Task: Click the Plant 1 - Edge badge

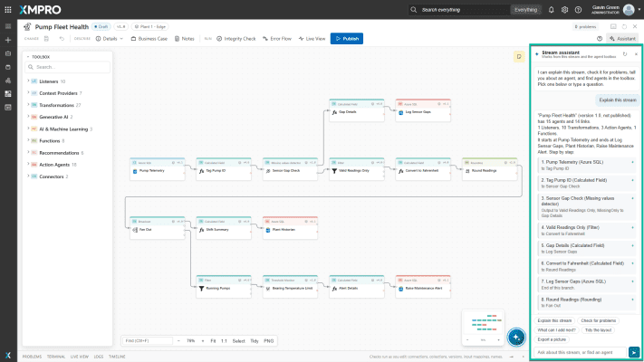Action: click(150, 26)
